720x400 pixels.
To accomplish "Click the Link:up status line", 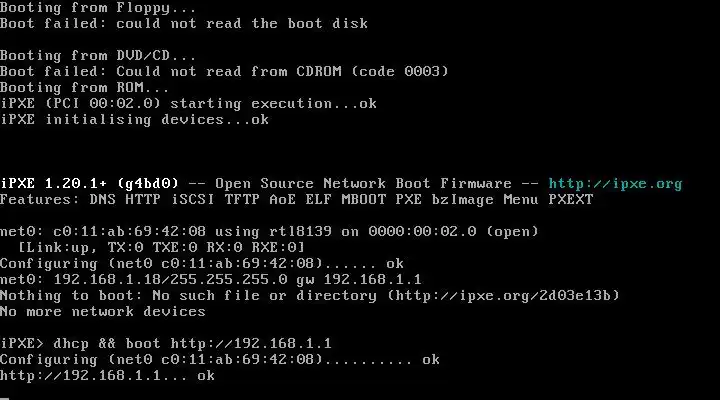I will pyautogui.click(x=161, y=248).
